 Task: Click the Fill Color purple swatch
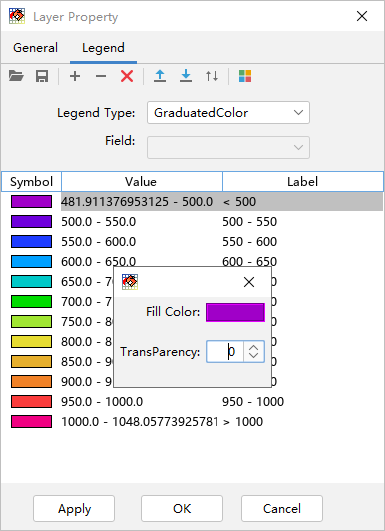235,312
